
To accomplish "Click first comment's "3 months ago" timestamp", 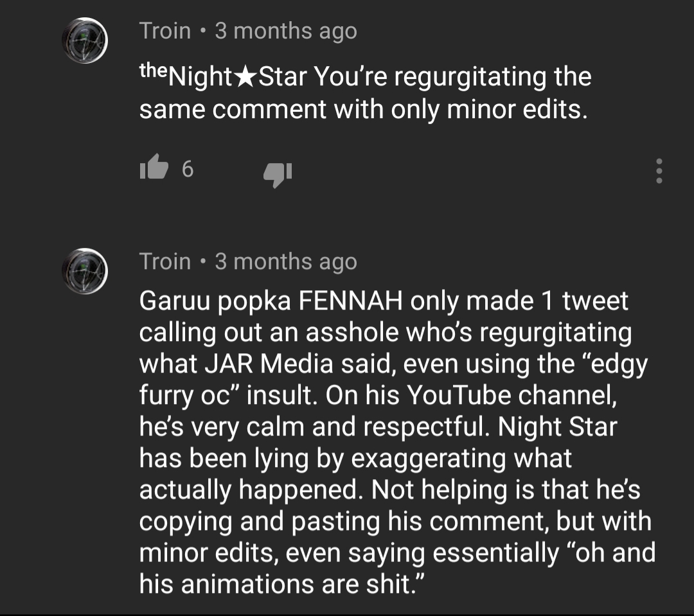I will pyautogui.click(x=285, y=31).
